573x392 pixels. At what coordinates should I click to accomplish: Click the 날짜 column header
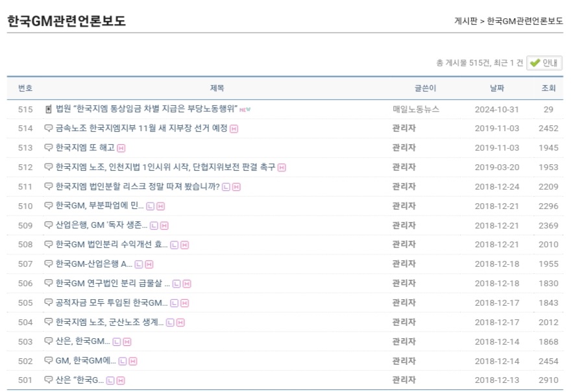[x=496, y=88]
